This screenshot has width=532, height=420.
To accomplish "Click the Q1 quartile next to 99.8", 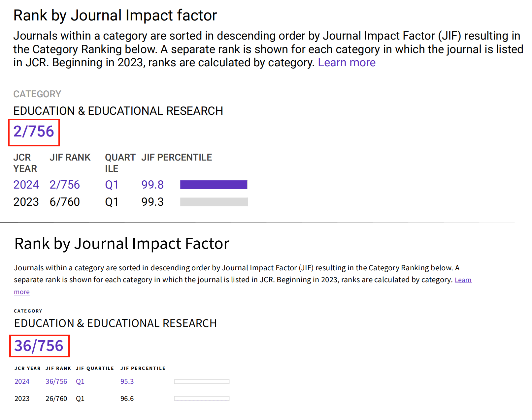I will pyautogui.click(x=112, y=185).
